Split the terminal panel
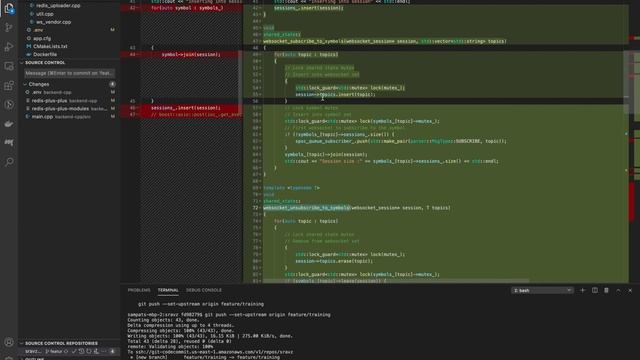The width and height of the screenshot is (640, 360). (595, 290)
